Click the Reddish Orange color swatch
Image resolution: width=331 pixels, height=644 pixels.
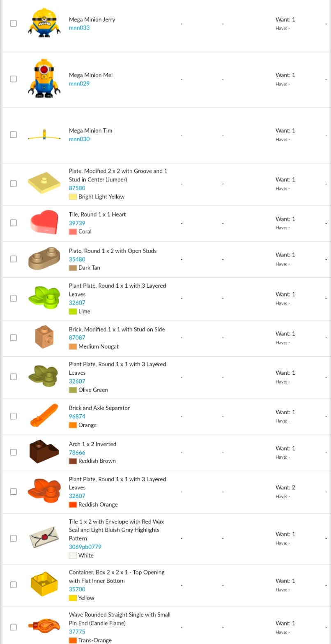click(x=73, y=505)
